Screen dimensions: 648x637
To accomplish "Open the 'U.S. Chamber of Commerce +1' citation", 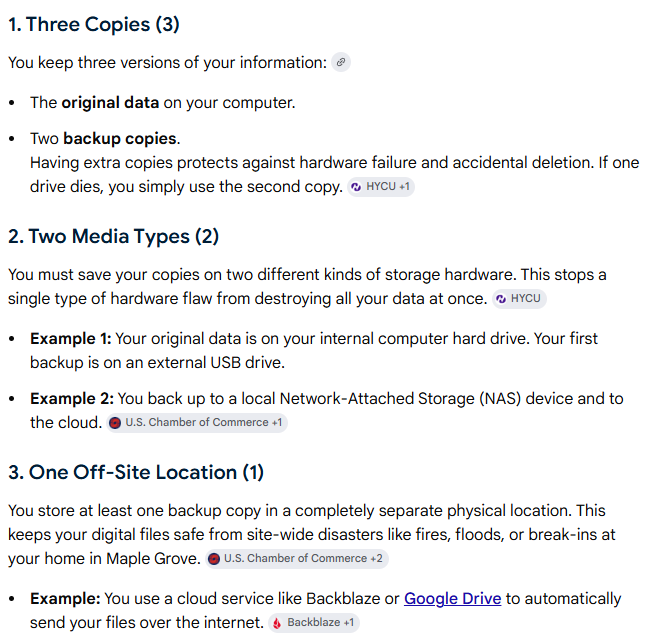I will point(197,423).
